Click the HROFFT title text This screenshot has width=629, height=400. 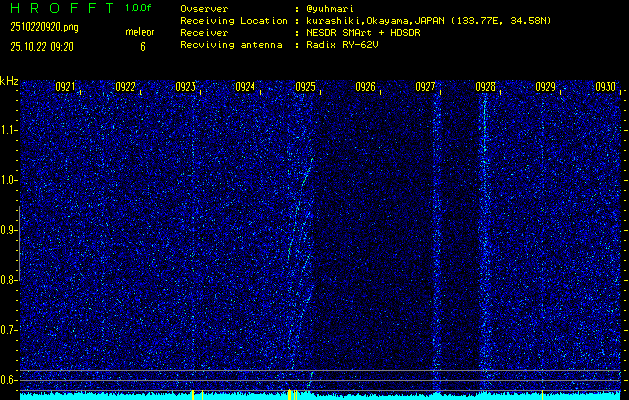click(x=62, y=8)
